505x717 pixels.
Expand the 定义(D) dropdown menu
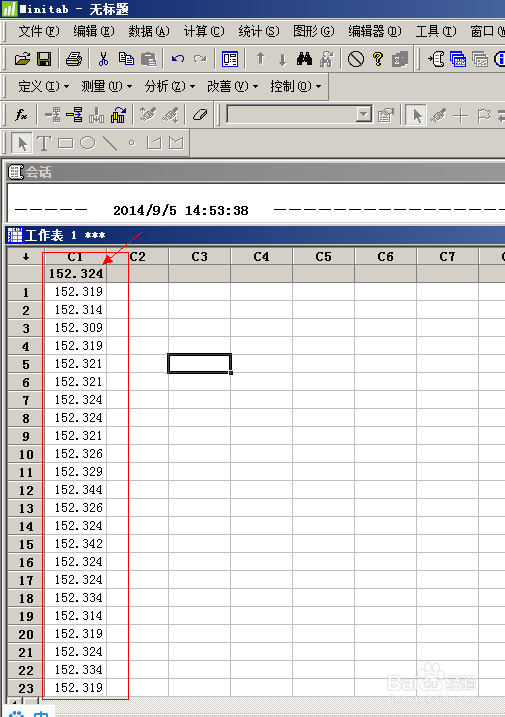point(43,86)
